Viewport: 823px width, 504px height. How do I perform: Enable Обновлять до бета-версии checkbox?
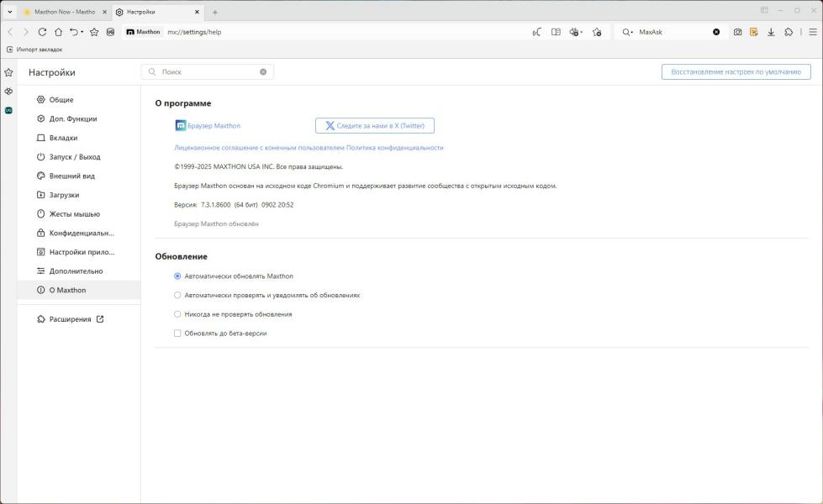[177, 333]
